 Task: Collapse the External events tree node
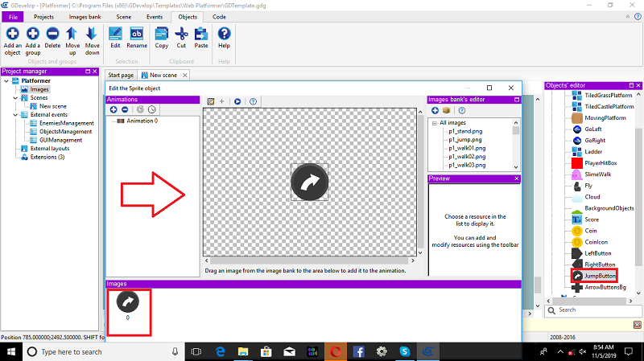15,115
